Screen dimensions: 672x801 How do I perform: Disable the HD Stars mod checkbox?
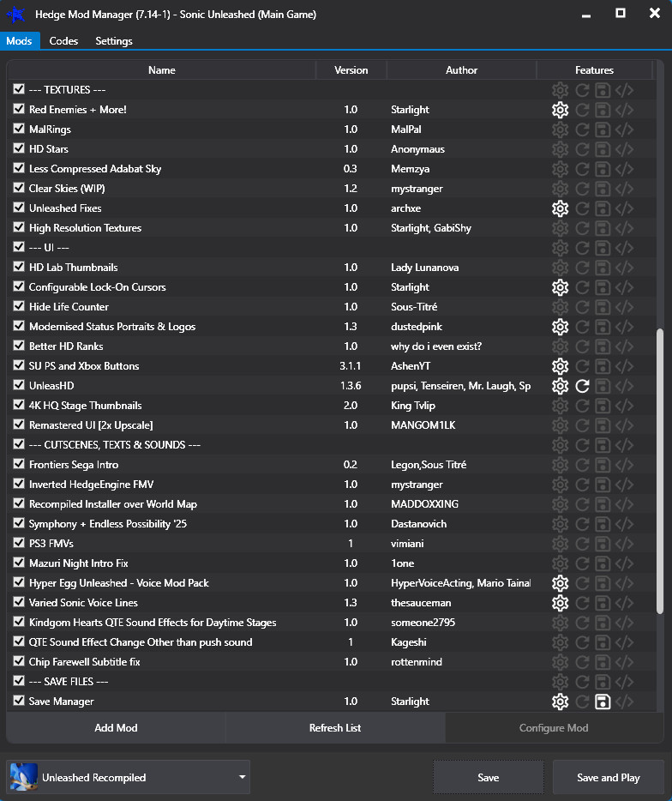point(19,149)
